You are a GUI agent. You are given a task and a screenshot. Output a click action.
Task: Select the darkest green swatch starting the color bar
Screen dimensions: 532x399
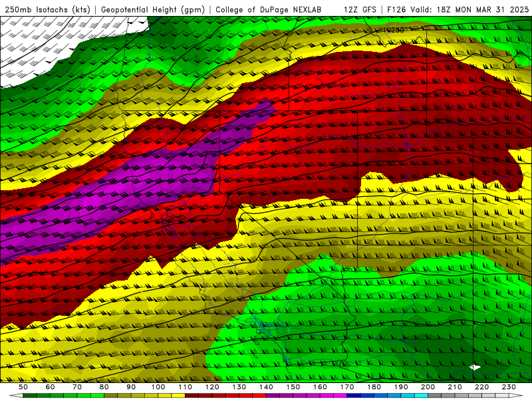tap(29, 396)
